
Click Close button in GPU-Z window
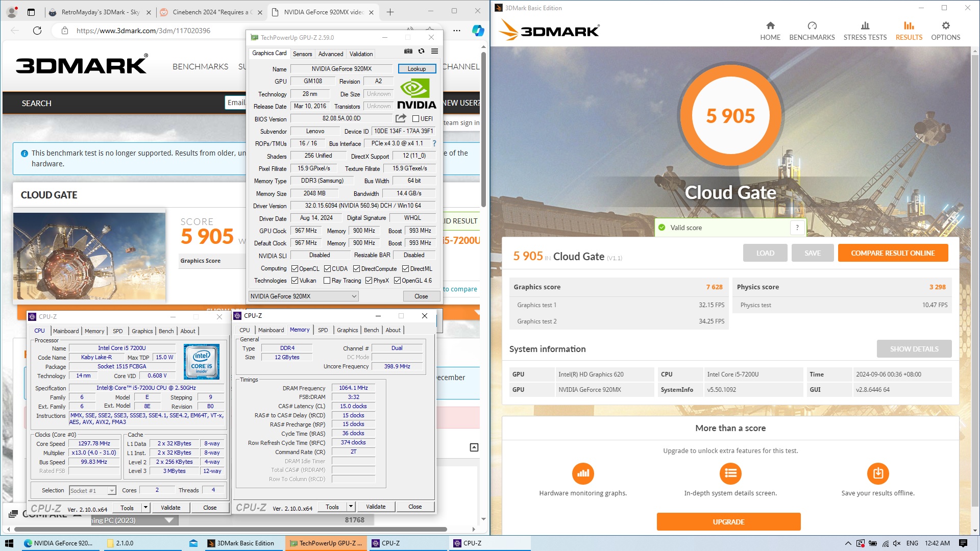(421, 296)
